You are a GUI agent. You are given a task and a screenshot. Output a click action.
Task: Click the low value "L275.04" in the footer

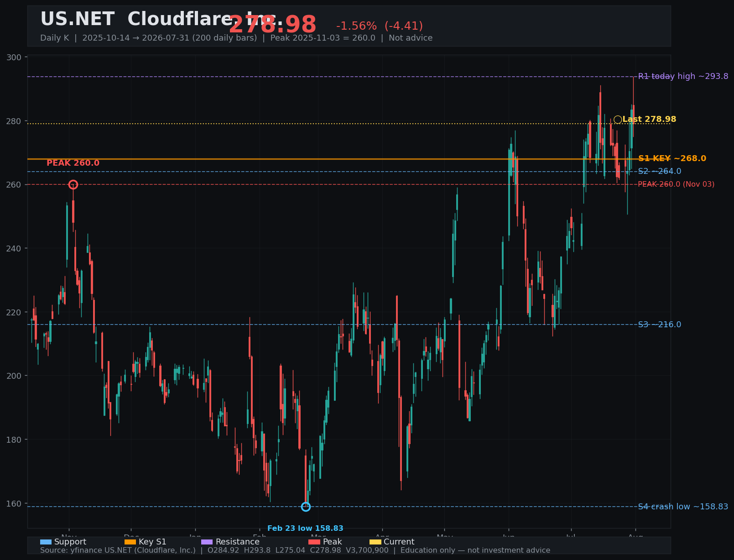pos(290,550)
